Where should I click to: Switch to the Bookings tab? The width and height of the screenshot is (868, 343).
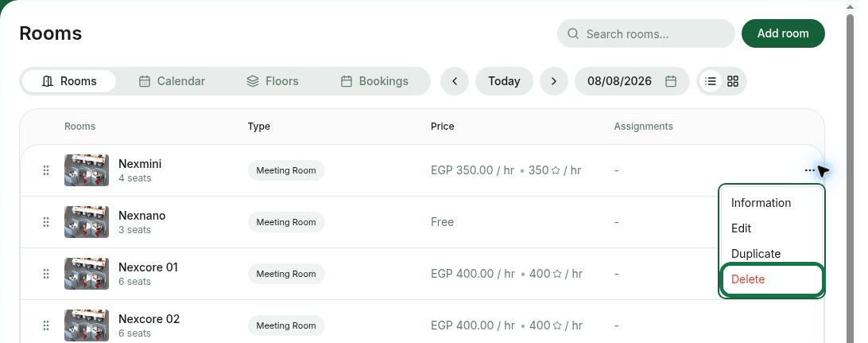[374, 81]
